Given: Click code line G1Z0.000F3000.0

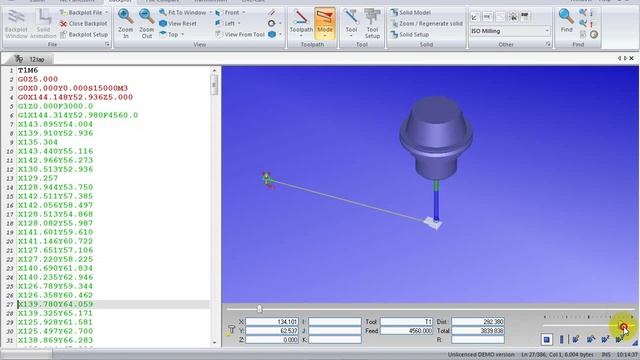Looking at the screenshot, I should (x=55, y=106).
